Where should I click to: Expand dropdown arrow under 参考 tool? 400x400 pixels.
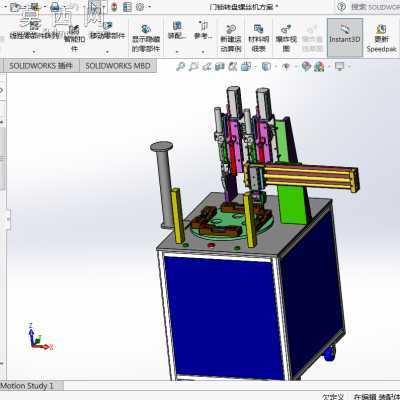[x=203, y=52]
